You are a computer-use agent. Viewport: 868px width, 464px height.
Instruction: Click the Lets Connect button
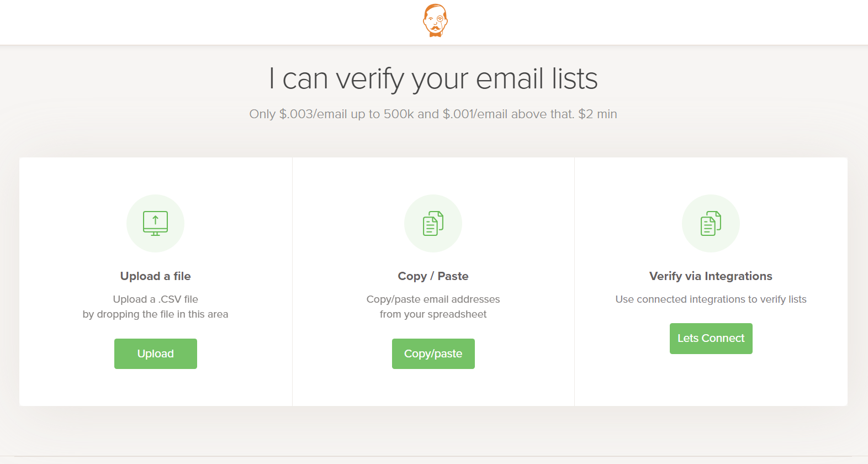click(711, 339)
